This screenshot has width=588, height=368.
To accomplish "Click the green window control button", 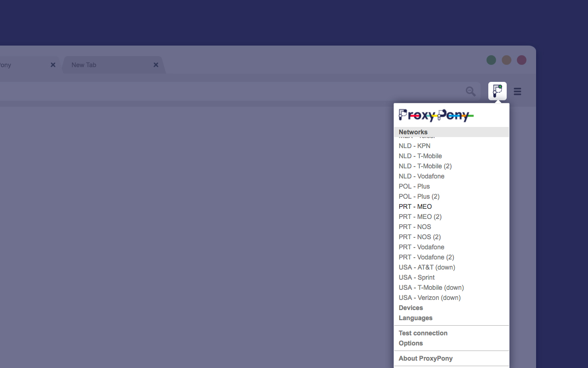I will (x=491, y=60).
